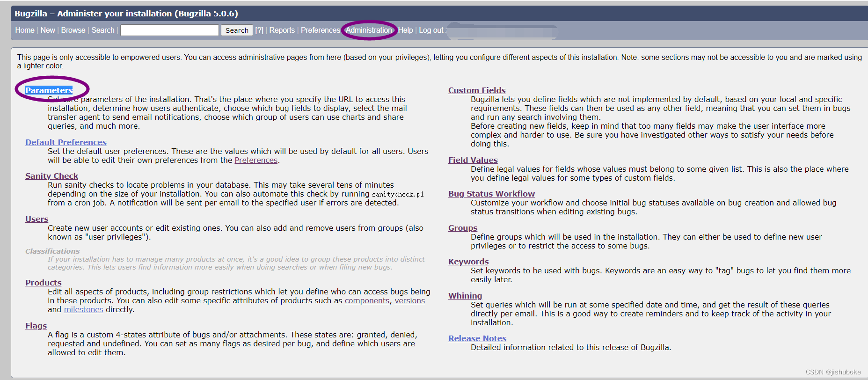Image resolution: width=868 pixels, height=380 pixels.
Task: Click the 'sanitycheck.pl' script name text
Action: (398, 194)
